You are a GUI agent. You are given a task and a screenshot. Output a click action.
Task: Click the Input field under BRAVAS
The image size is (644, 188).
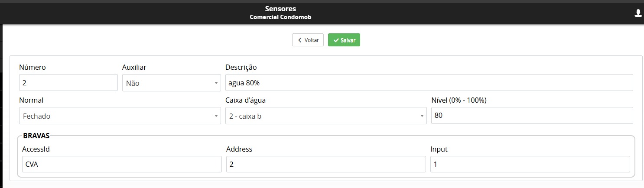(530, 164)
